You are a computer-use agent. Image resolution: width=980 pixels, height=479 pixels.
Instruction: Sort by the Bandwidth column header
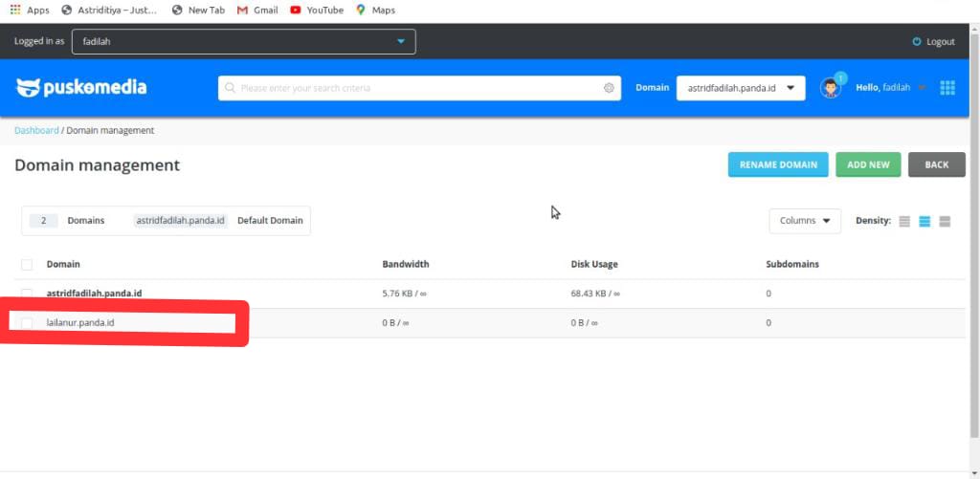(x=406, y=265)
